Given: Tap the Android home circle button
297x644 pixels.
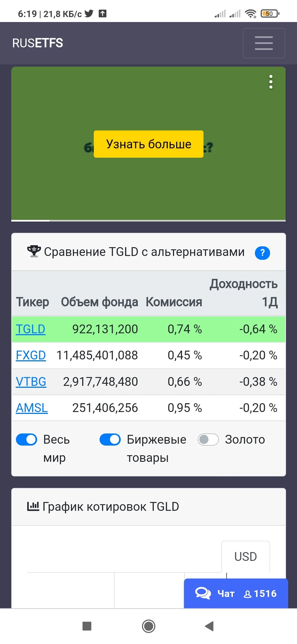Looking at the screenshot, I should tap(148, 626).
